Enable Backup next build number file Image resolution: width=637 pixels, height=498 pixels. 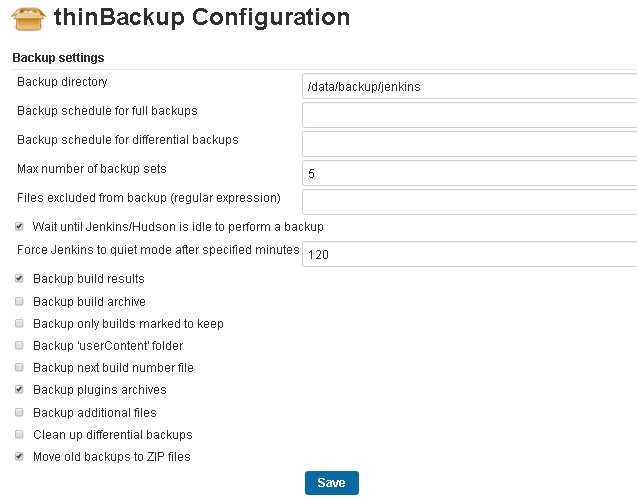coord(19,367)
